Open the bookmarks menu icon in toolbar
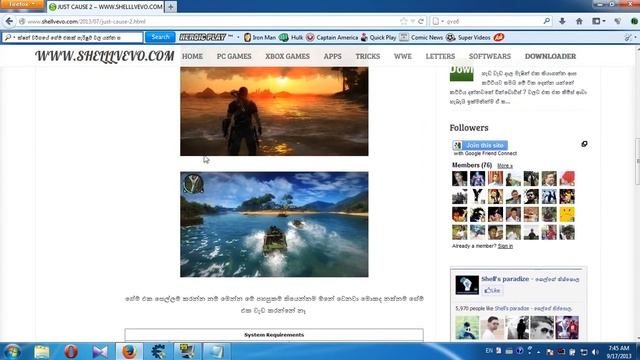 pyautogui.click(x=598, y=21)
